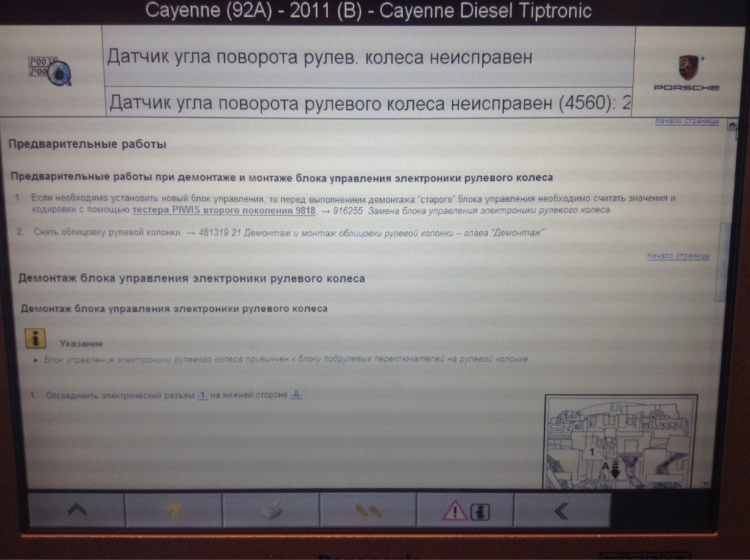Screen dimensions: 750x560
Task: Click the '-1-' connector reference link
Action: coord(203,395)
